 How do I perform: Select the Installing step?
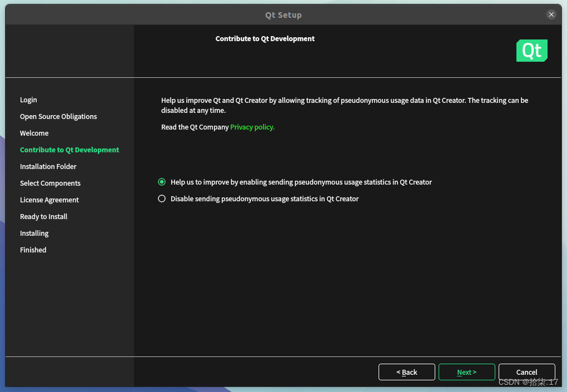pos(34,233)
